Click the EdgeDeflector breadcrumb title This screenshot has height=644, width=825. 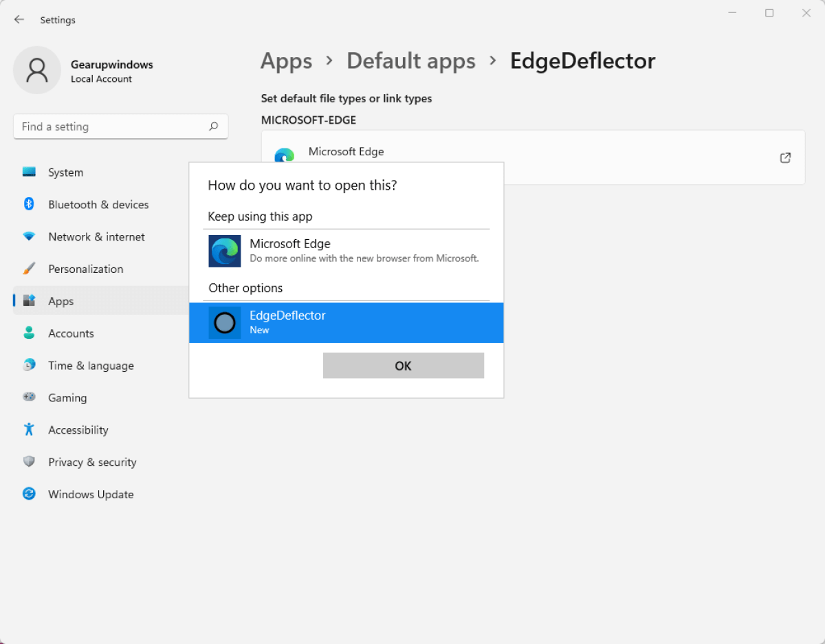582,61
